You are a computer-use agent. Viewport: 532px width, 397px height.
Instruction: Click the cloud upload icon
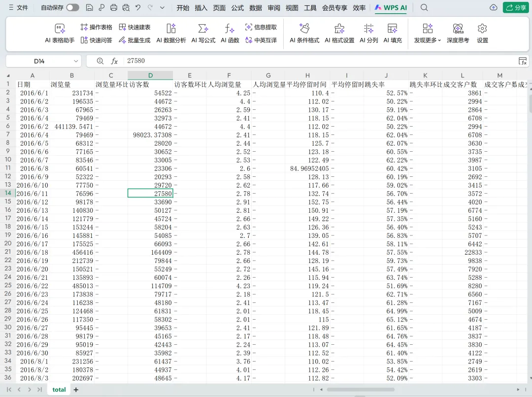click(x=493, y=7)
